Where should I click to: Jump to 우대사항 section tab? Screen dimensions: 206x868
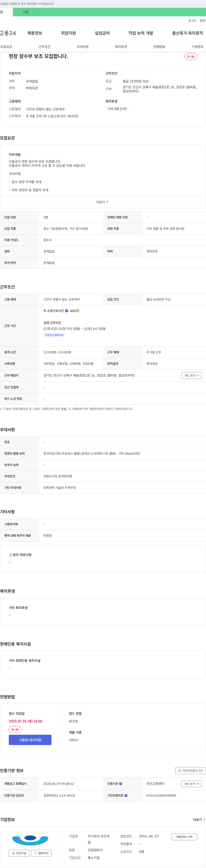(x=83, y=47)
